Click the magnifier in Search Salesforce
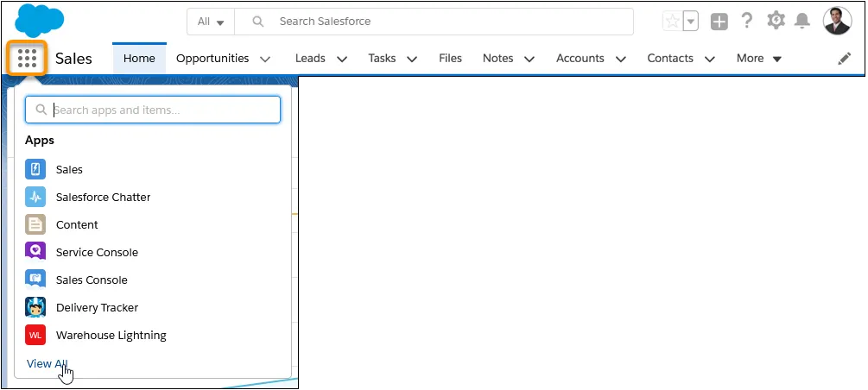This screenshot has width=868, height=390. (257, 22)
